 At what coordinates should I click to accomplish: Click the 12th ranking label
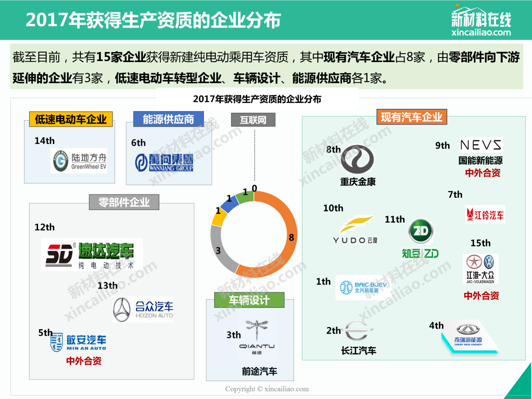tap(45, 227)
